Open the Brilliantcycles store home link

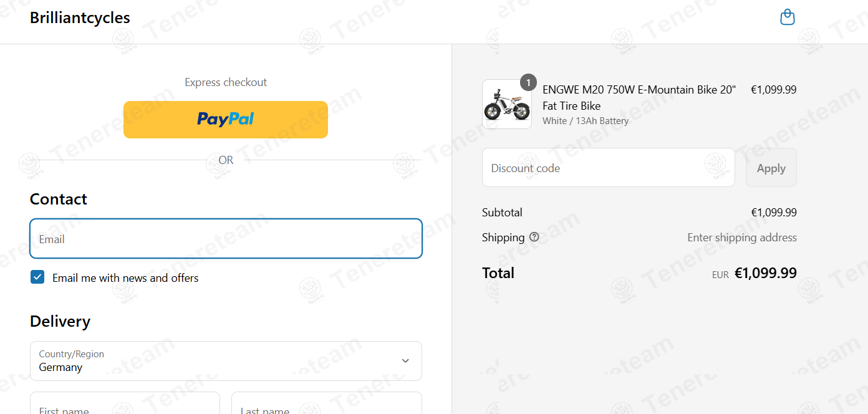pyautogui.click(x=80, y=17)
